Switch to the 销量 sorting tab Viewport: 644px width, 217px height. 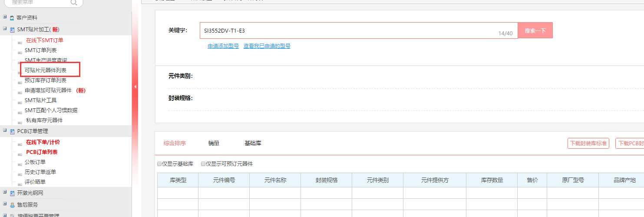point(214,143)
